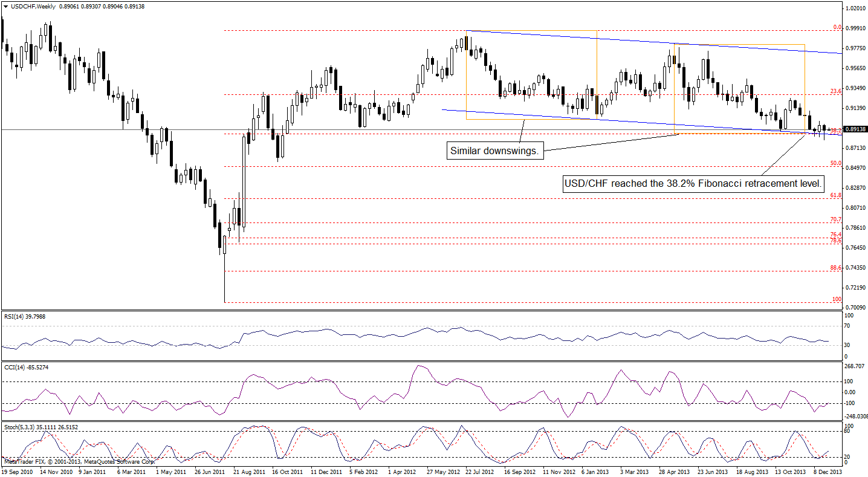Click the 28 Apr 2013 date label
This screenshot has width=868, height=477.
click(x=674, y=471)
